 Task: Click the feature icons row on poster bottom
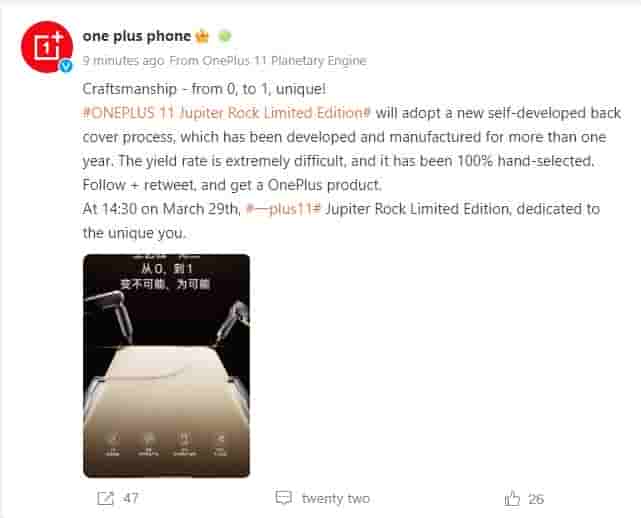pos(166,444)
